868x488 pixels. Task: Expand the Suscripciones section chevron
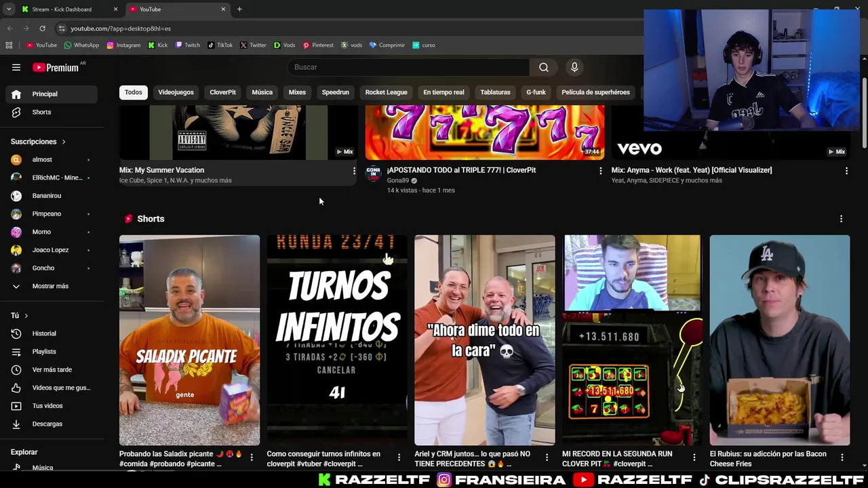pos(64,142)
